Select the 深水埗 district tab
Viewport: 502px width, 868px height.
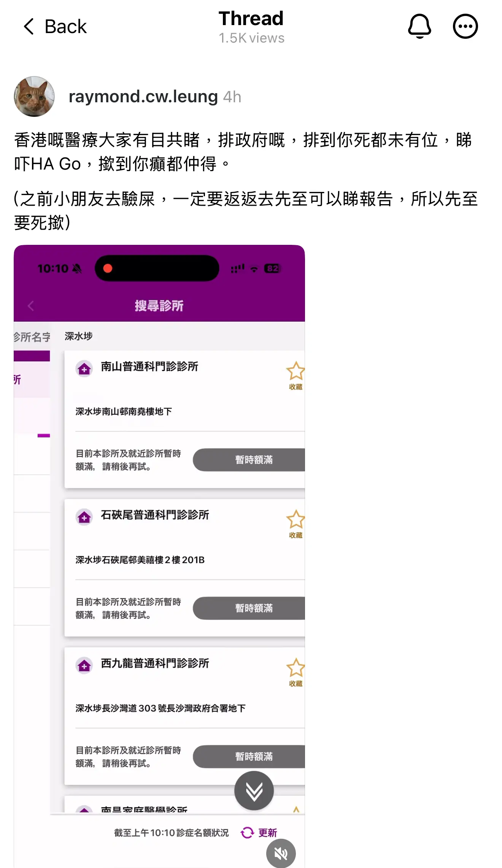click(x=79, y=336)
